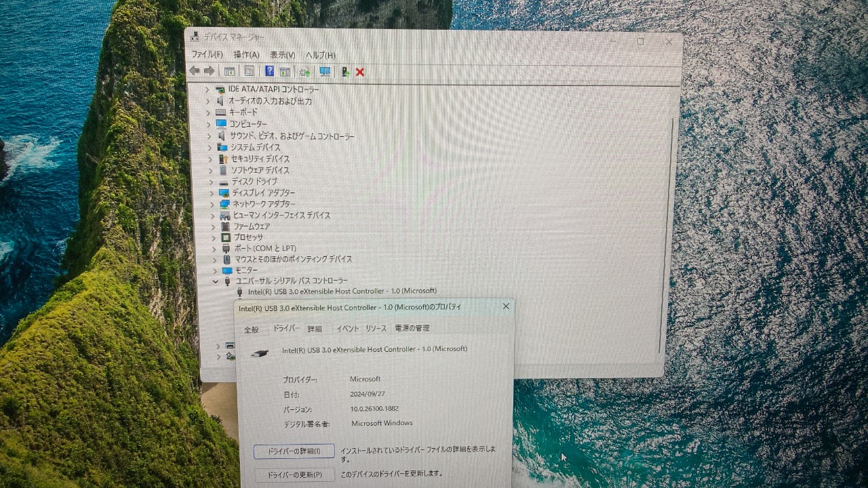The width and height of the screenshot is (868, 488).
Task: Toggle the console tree pane toolbar icon
Action: (230, 71)
